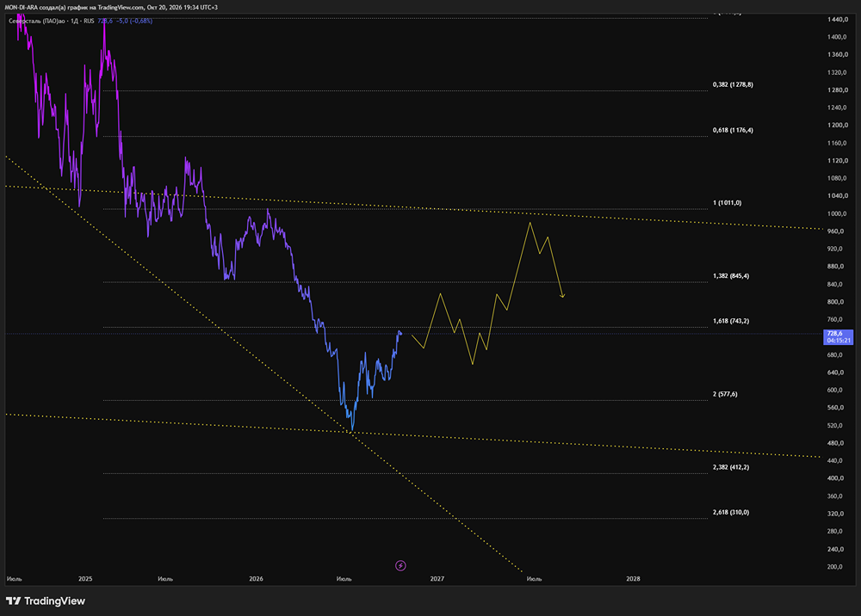Screen dimensions: 861x616
Task: Click the 1 160,0 price axis label
Action: (838, 143)
